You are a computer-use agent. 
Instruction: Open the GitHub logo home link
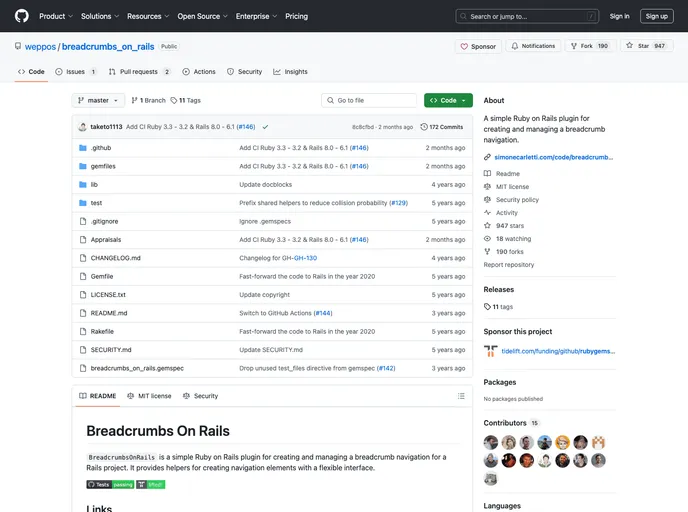click(22, 16)
